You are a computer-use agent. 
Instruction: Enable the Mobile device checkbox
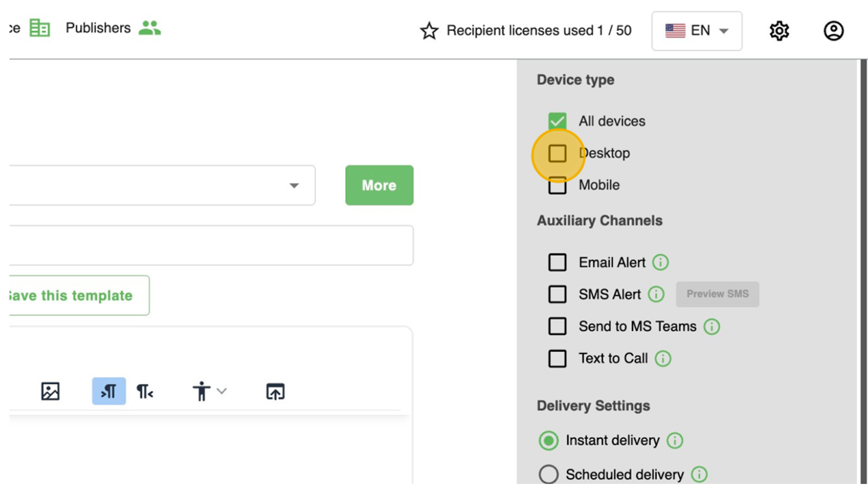coord(557,186)
